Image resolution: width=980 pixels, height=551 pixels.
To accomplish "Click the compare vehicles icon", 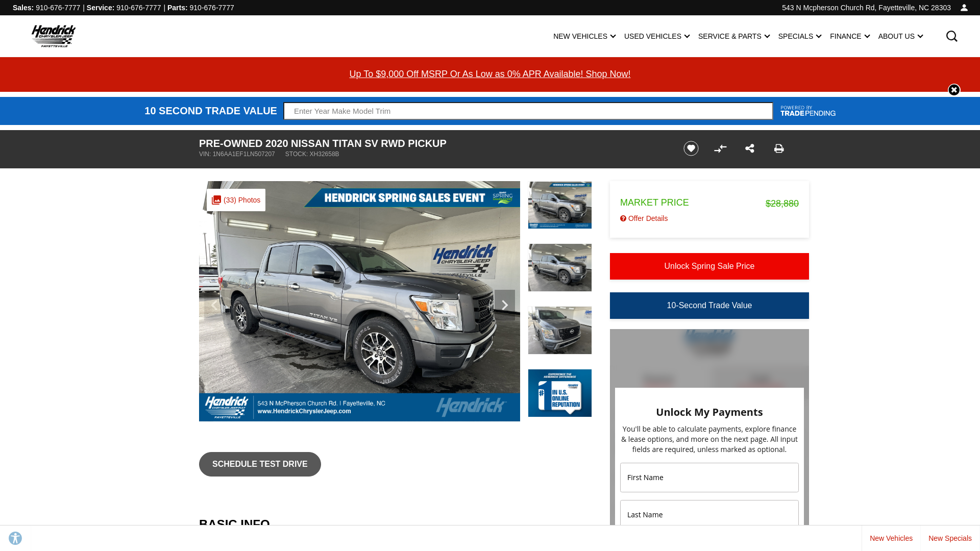I will 720,148.
